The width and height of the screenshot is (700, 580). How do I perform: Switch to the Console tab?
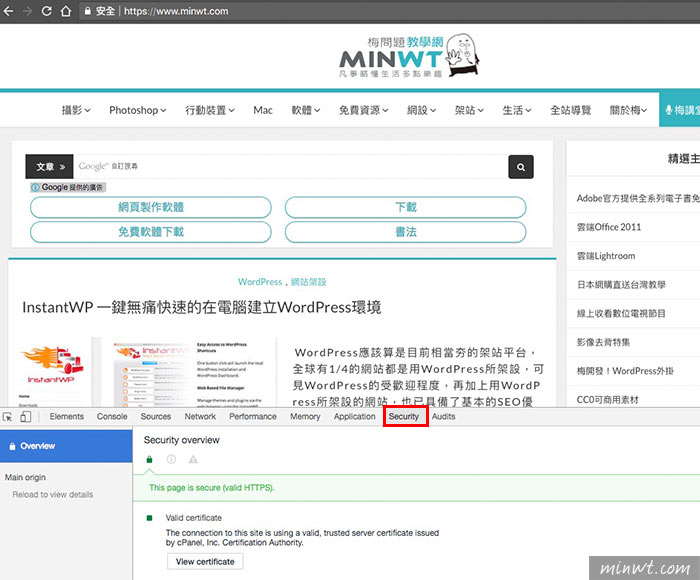coord(112,417)
